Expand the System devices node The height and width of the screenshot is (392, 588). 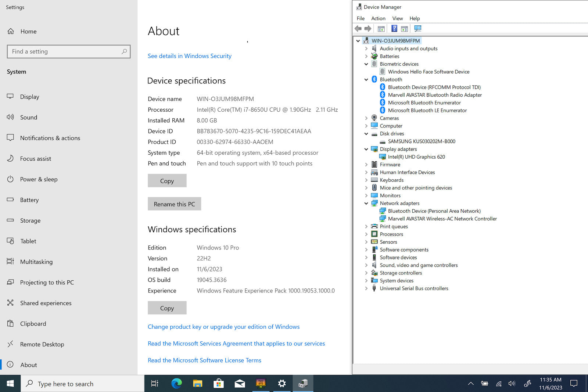click(366, 281)
